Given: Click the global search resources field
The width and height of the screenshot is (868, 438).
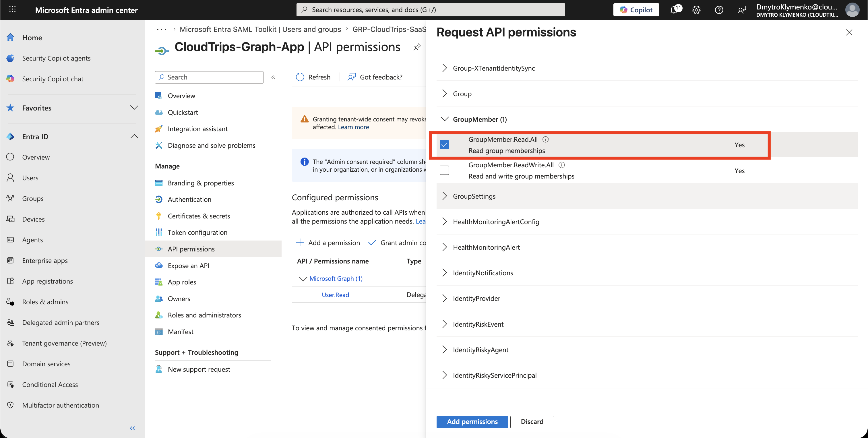Looking at the screenshot, I should tap(431, 10).
